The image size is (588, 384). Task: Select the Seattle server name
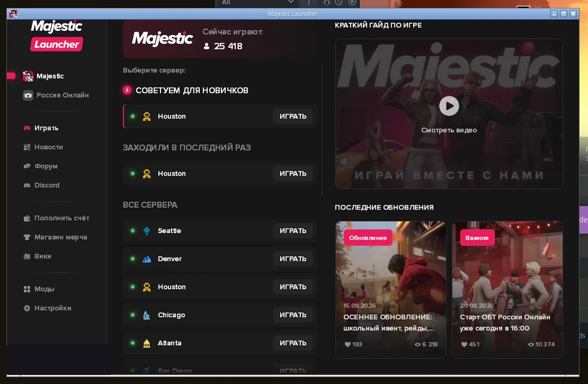click(170, 231)
